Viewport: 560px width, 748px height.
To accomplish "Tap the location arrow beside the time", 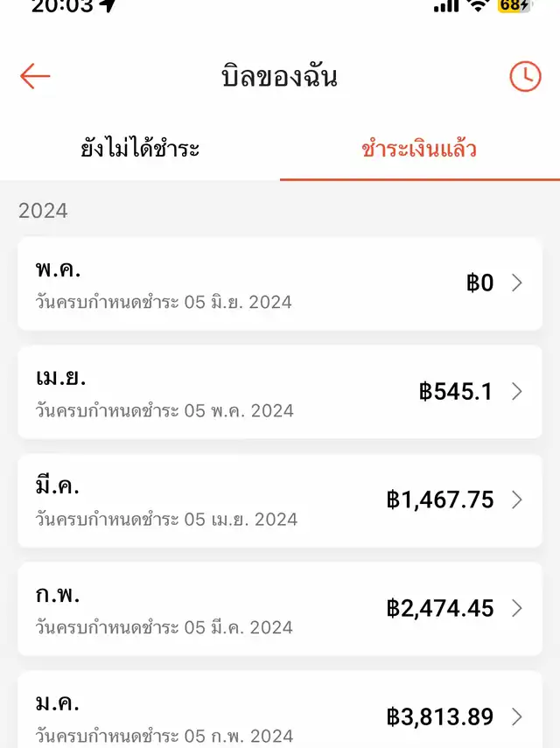I will coord(109,5).
